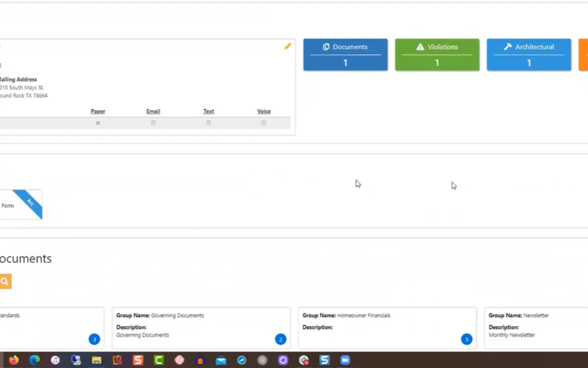Open Firefox from the taskbar
Viewport: 588px width, 368px height.
click(x=14, y=360)
